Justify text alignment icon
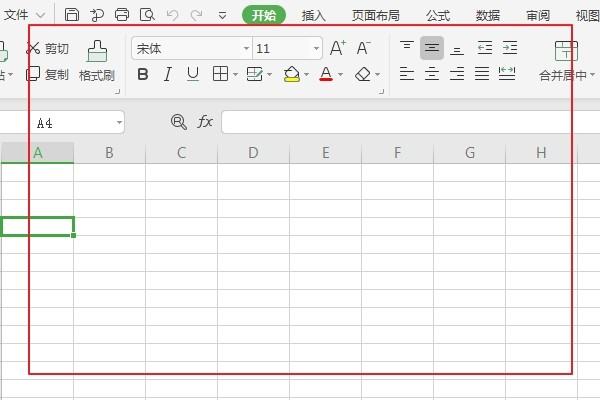600x400 pixels. [482, 73]
